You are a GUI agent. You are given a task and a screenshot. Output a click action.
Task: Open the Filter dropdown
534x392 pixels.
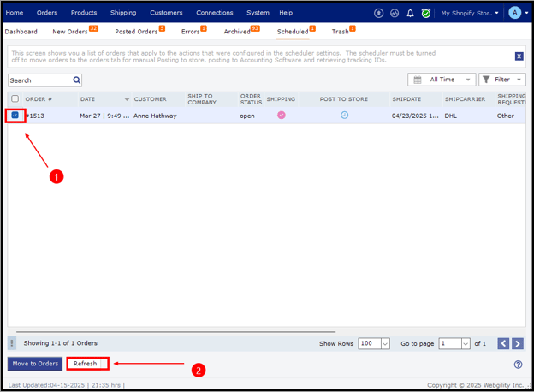pos(501,80)
